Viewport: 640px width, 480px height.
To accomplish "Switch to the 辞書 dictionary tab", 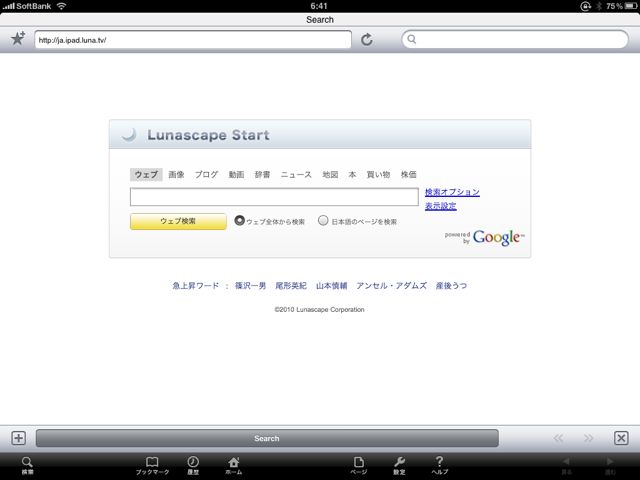I will [x=262, y=175].
